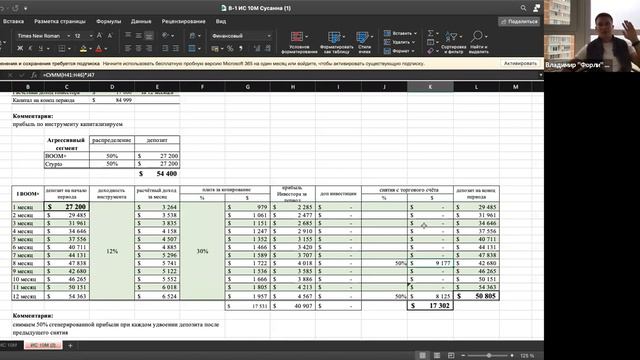Open Cell Styles gallery

click(x=364, y=43)
